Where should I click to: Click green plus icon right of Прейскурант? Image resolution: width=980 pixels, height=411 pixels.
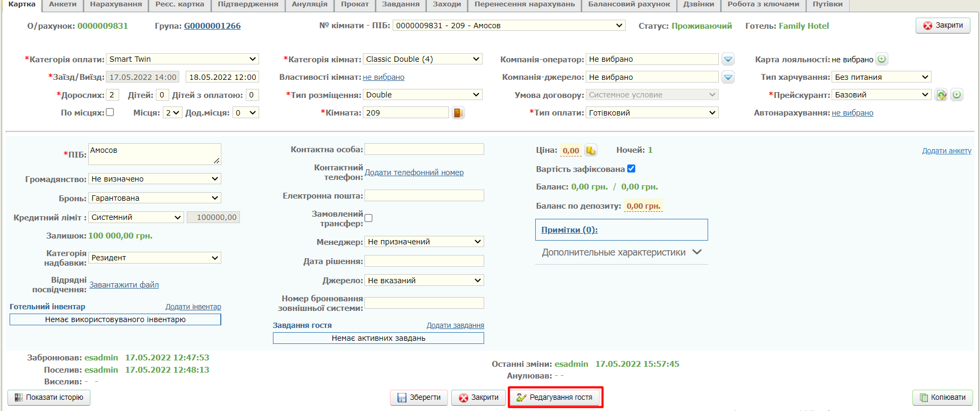(957, 95)
